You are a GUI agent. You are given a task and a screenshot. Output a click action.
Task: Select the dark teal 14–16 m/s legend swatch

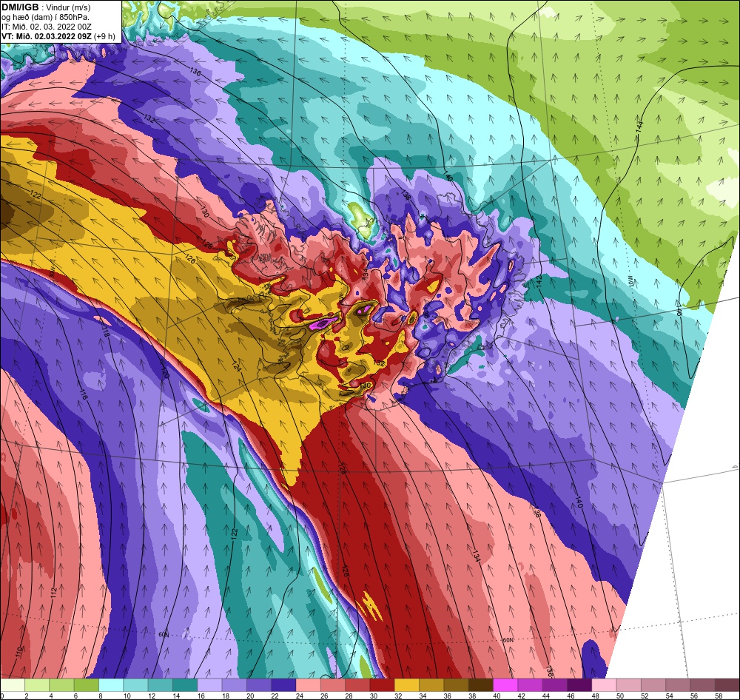(x=185, y=685)
